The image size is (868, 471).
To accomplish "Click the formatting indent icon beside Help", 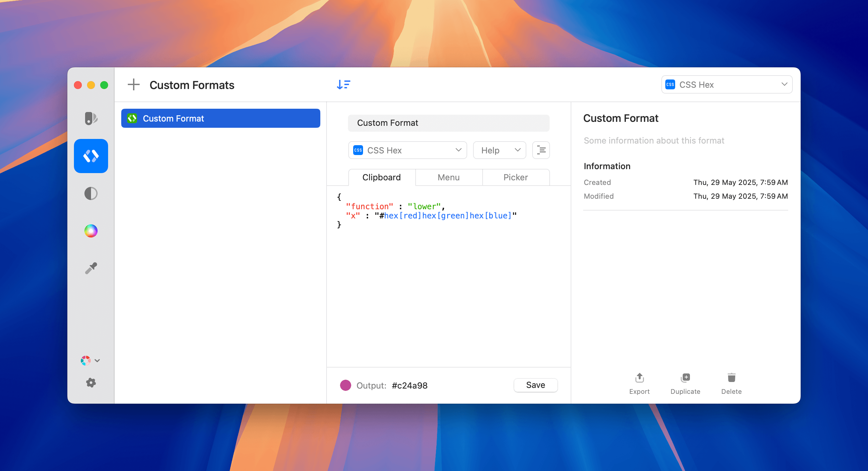I will click(x=540, y=150).
